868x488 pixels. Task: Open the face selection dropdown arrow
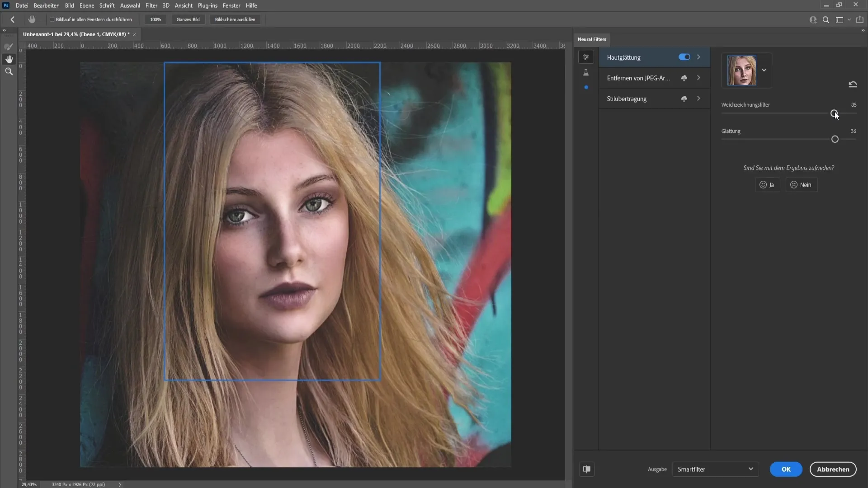[764, 70]
